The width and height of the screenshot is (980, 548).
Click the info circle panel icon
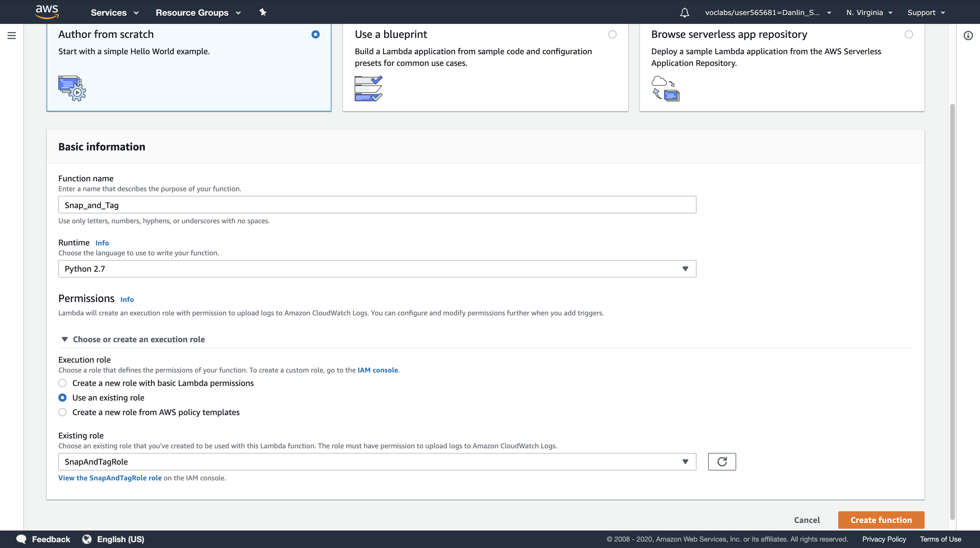tap(968, 36)
